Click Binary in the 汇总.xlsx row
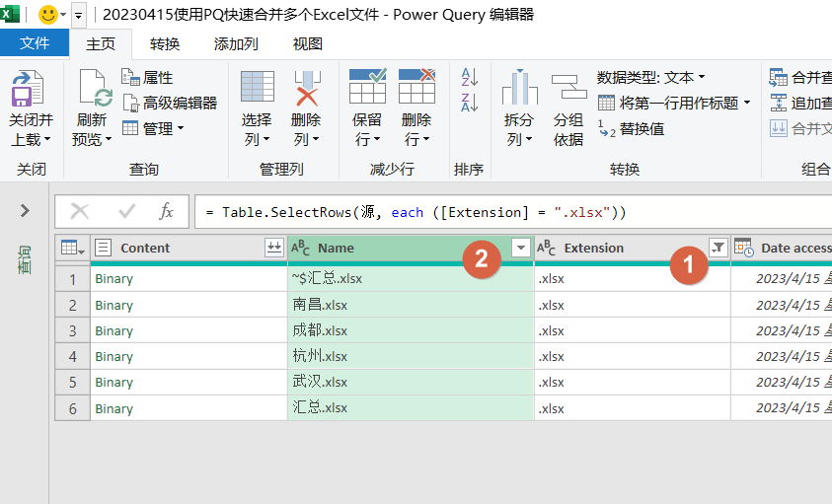The height and width of the screenshot is (504, 832). tap(114, 408)
